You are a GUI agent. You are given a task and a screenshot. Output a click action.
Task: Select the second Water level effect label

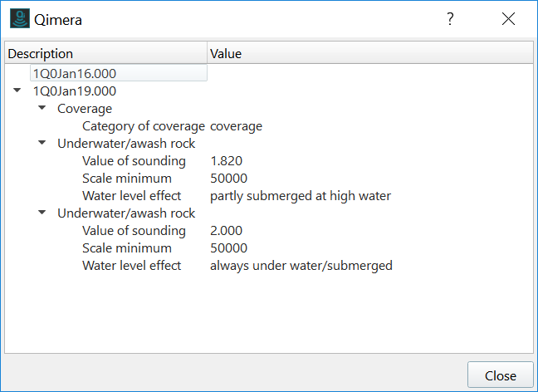click(x=134, y=266)
